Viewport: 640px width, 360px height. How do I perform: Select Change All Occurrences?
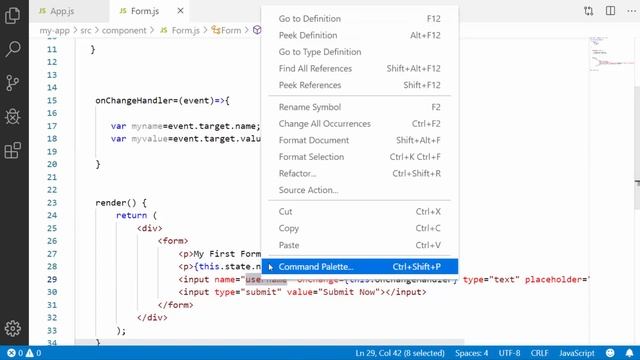tap(360, 124)
